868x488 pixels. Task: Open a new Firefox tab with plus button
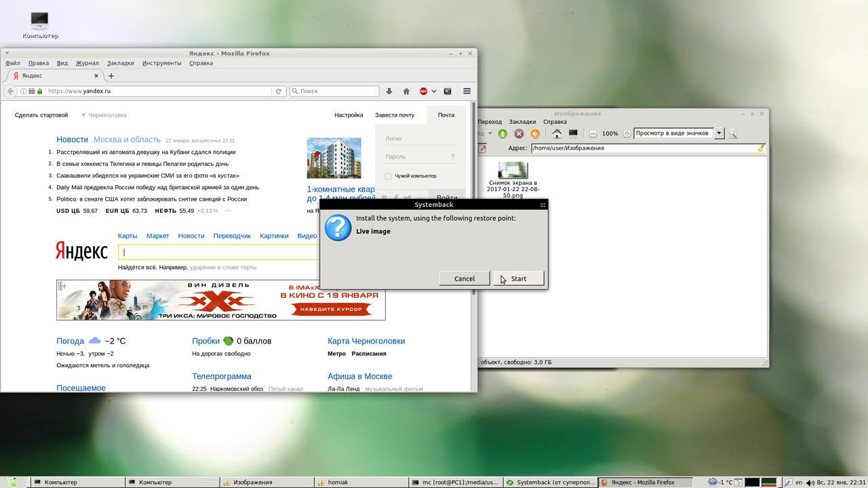[111, 76]
